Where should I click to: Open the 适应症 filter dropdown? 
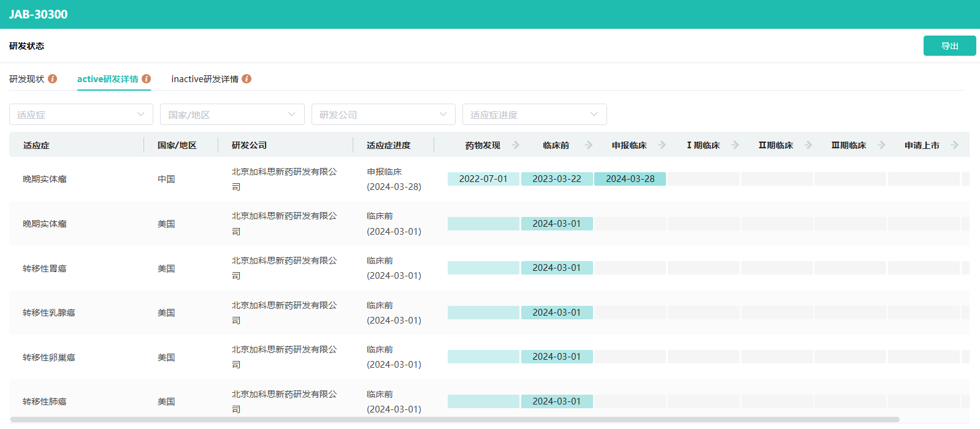point(81,115)
